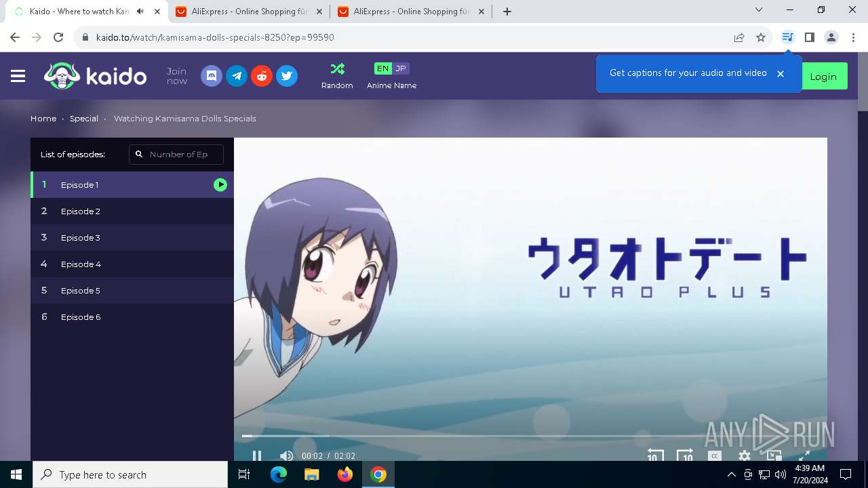Open the system volume control
This screenshot has width=868, height=488.
[x=781, y=474]
